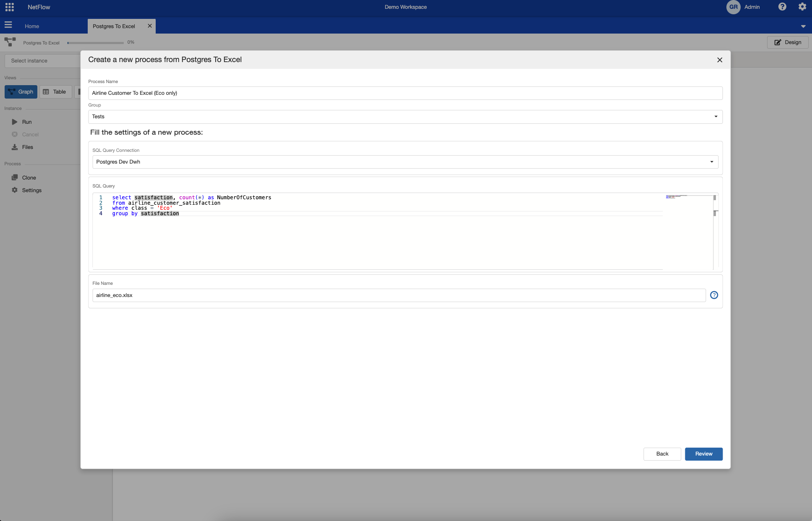Click the GR user avatar
The image size is (812, 521).
733,7
